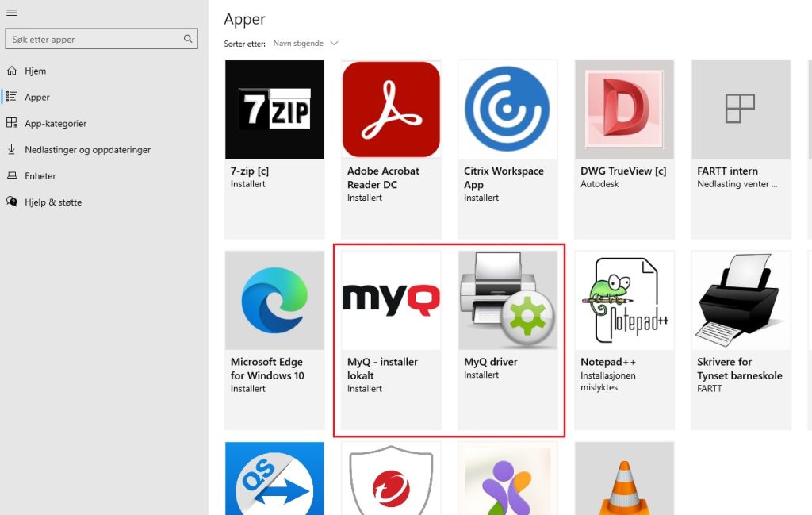Go to Hjem in sidebar
The width and height of the screenshot is (812, 515).
click(x=35, y=71)
